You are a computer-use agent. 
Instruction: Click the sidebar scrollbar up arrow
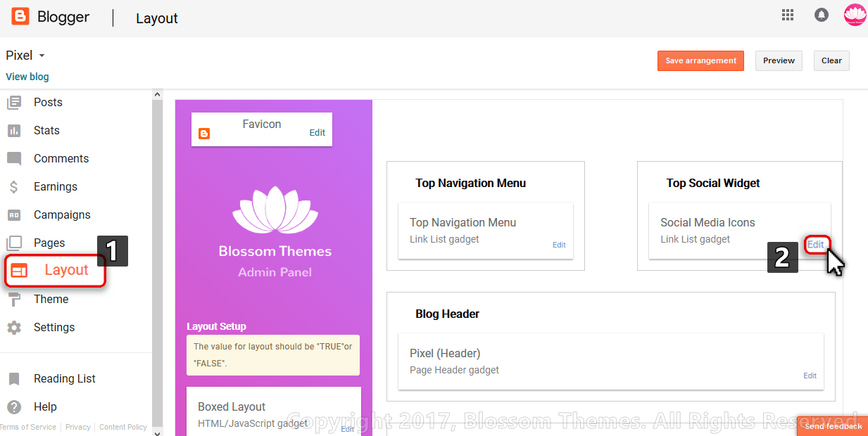click(x=158, y=94)
